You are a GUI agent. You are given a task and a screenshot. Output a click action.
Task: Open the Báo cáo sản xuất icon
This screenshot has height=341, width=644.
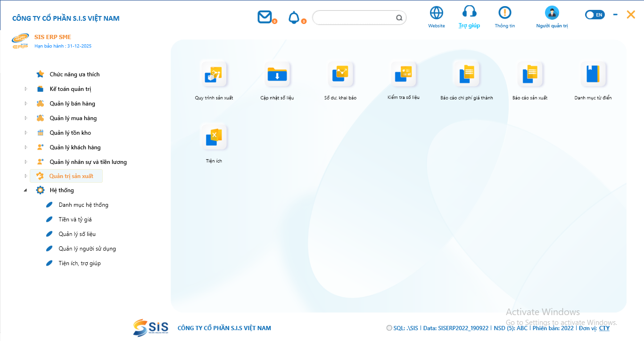point(530,74)
